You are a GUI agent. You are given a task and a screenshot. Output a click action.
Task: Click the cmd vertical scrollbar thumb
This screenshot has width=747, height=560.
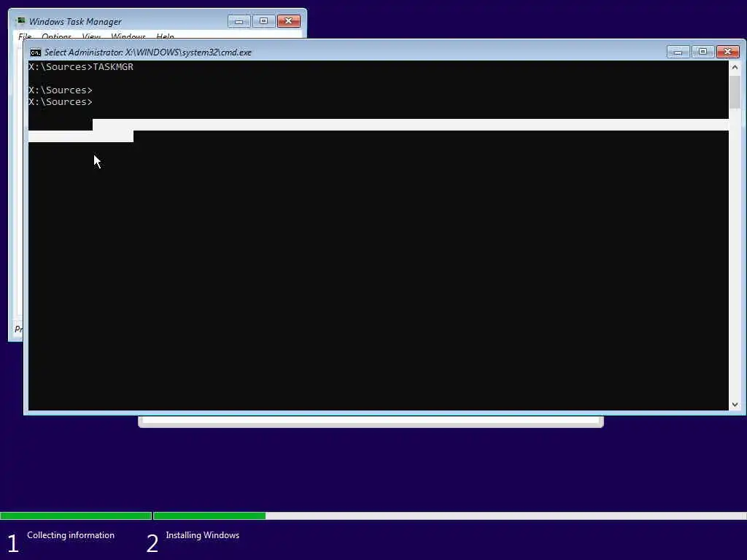[735, 92]
